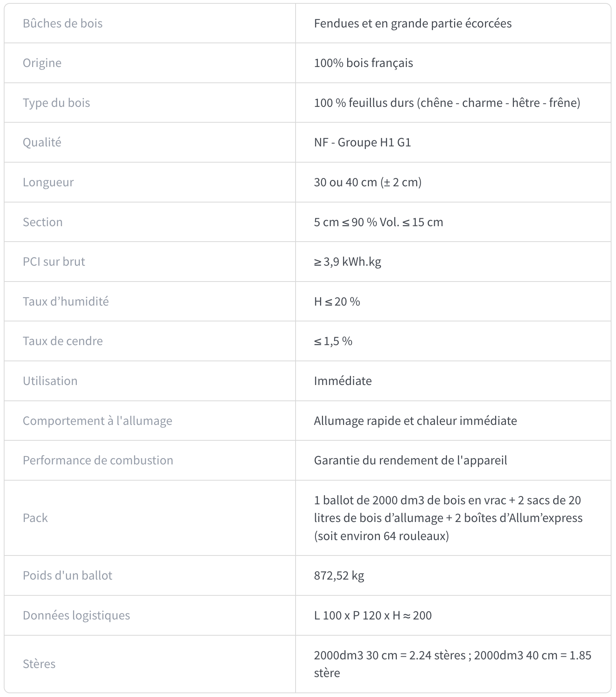
Task: Click the "Stères" row label
Action: point(39,664)
